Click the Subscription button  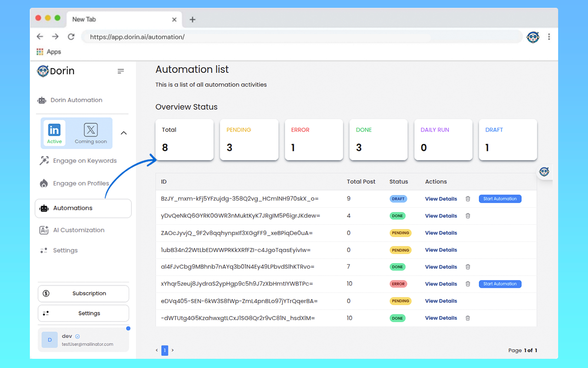coord(83,293)
